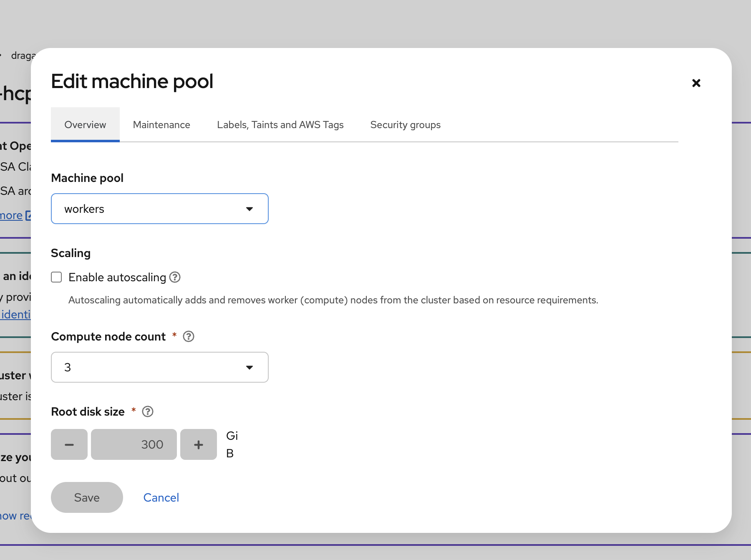Select the Overview tab
Image resolution: width=751 pixels, height=560 pixels.
click(x=85, y=125)
